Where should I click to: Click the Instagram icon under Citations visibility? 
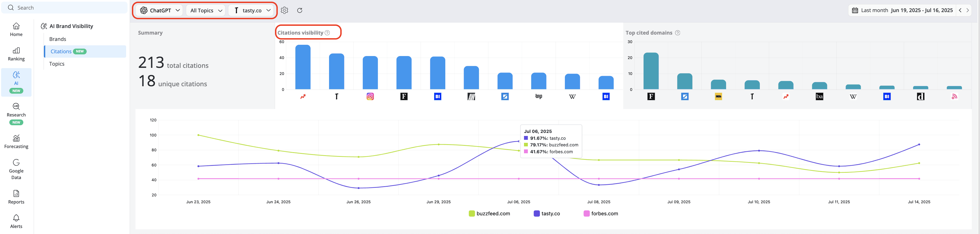pos(370,96)
